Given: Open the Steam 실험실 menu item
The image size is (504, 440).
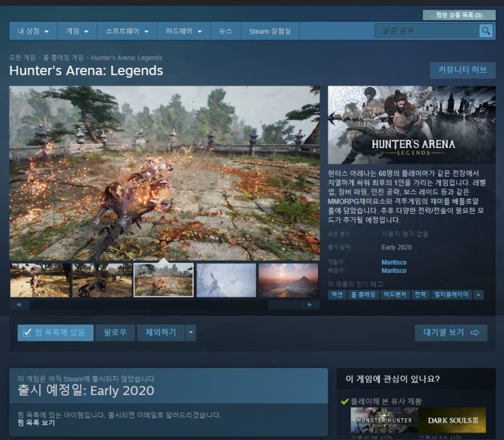Looking at the screenshot, I should click(270, 31).
